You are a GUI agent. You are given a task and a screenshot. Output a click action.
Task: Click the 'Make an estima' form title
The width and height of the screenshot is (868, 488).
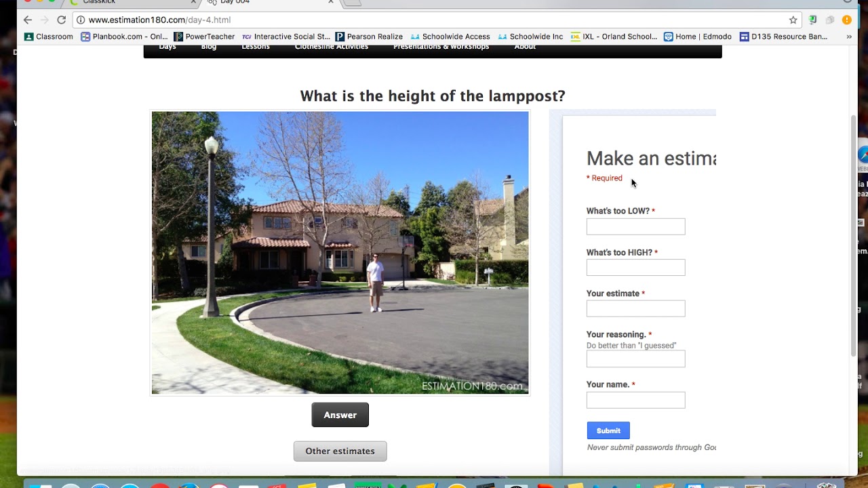point(651,159)
